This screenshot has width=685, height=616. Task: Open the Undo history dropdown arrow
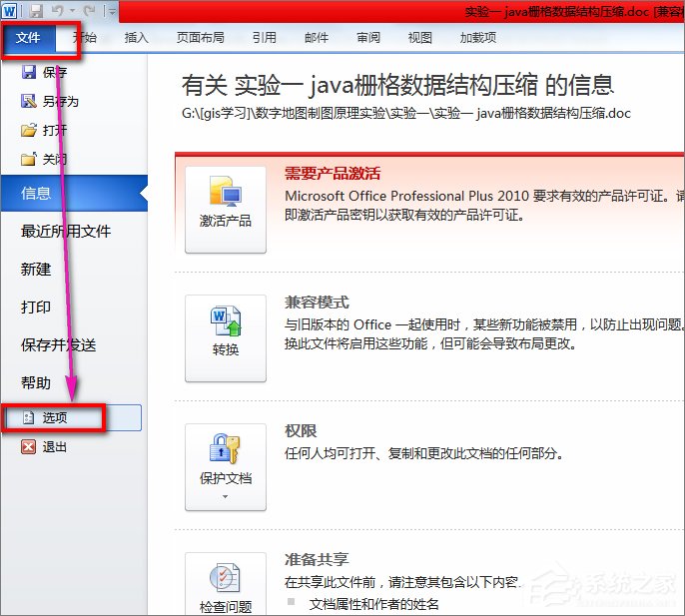coord(72,11)
